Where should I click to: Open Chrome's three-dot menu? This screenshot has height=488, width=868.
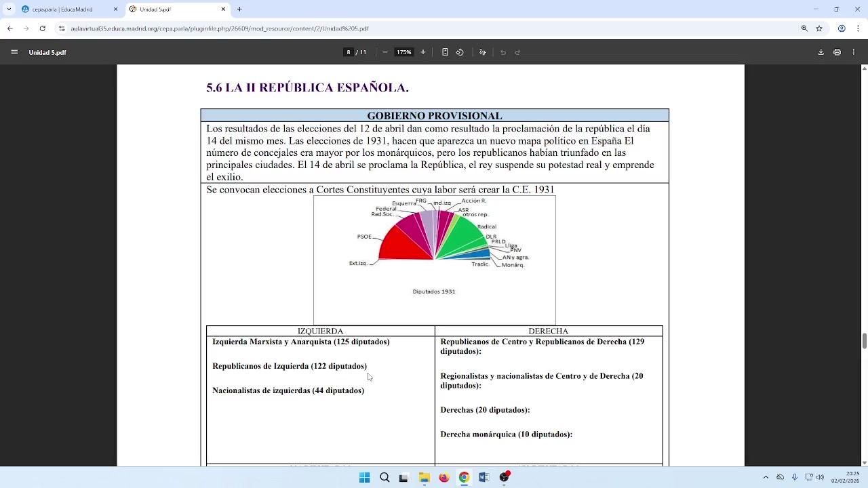856,28
